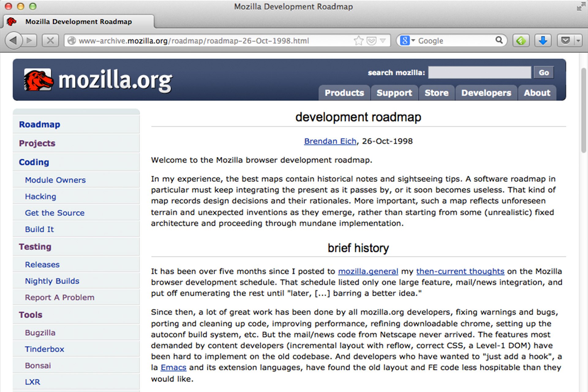
Task: Open the About navigation tab
Action: pyautogui.click(x=537, y=93)
